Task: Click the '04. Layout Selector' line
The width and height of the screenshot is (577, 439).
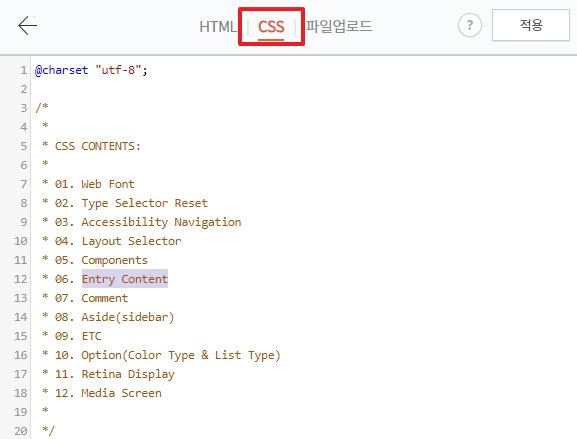Action: (118, 241)
